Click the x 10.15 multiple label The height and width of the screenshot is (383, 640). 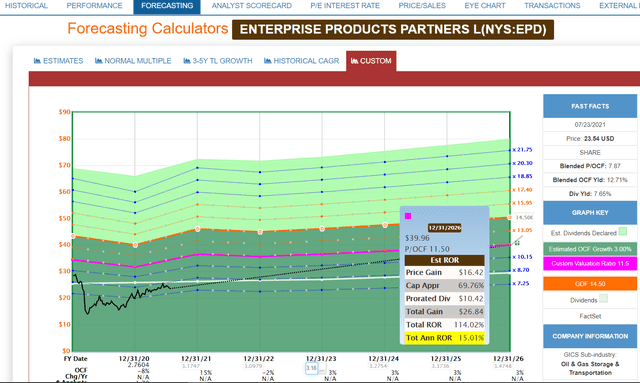tap(522, 257)
